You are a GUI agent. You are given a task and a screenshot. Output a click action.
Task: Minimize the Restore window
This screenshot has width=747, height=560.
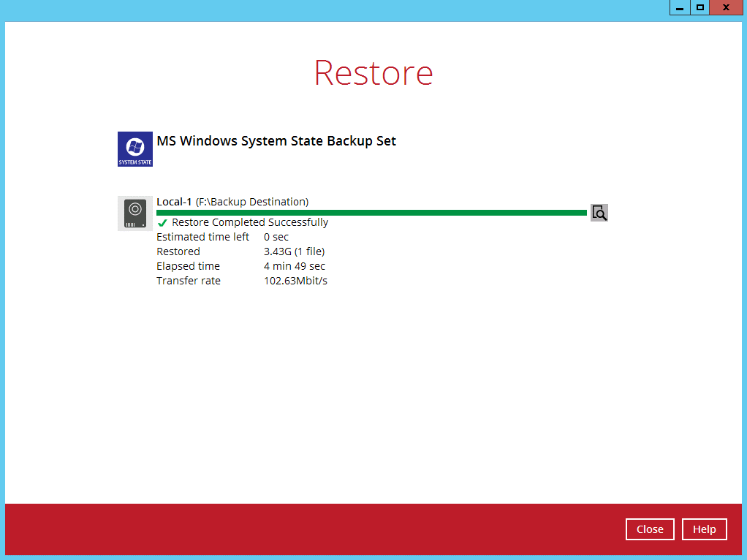pyautogui.click(x=680, y=7)
